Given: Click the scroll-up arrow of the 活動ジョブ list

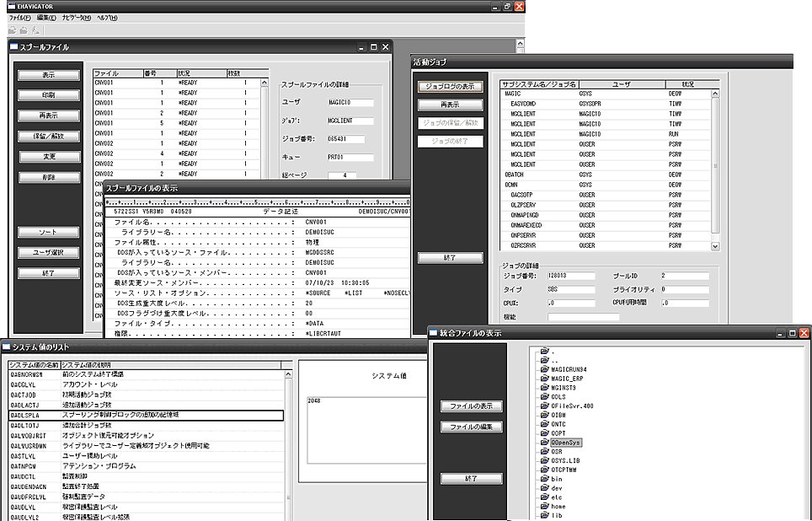Looking at the screenshot, I should point(715,94).
